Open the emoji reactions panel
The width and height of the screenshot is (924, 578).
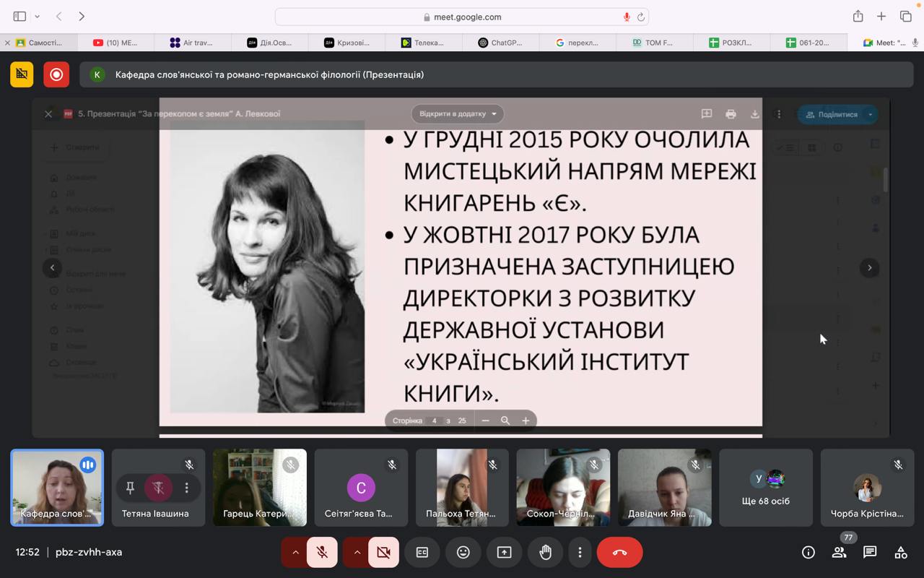click(x=463, y=552)
